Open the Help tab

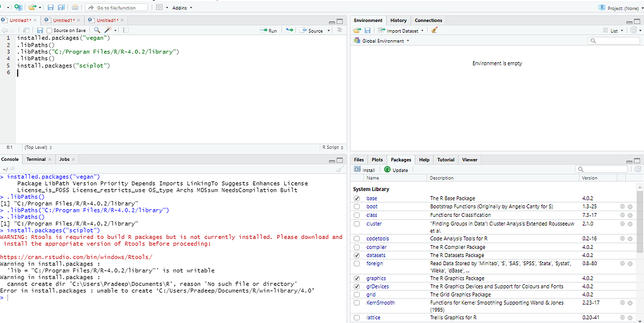(425, 160)
